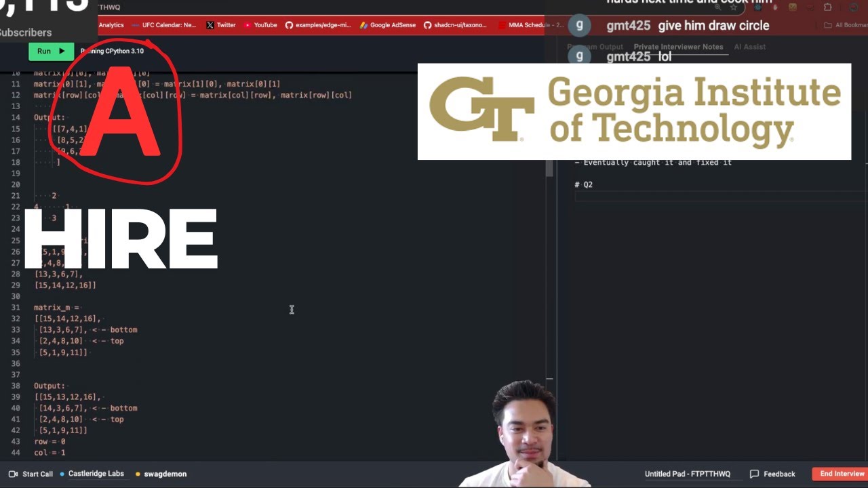Image resolution: width=868 pixels, height=488 pixels.
Task: Open the Analytics bookmark
Action: tap(111, 25)
